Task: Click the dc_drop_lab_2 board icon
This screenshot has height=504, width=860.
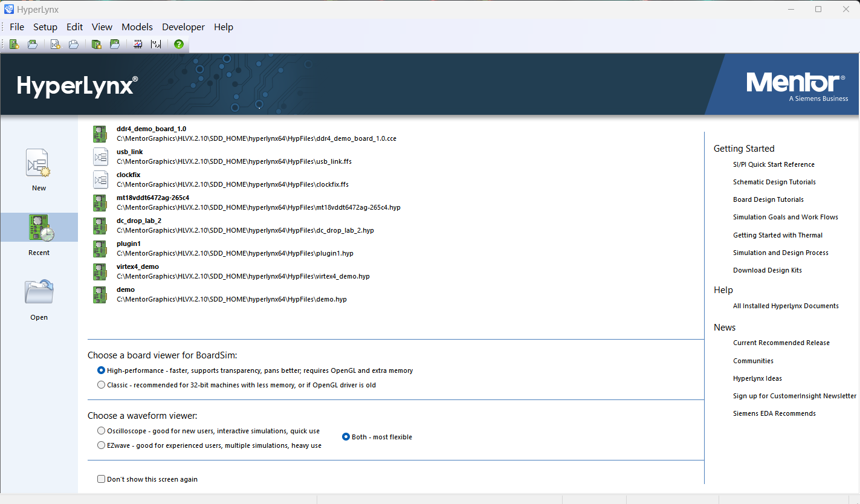Action: 100,226
